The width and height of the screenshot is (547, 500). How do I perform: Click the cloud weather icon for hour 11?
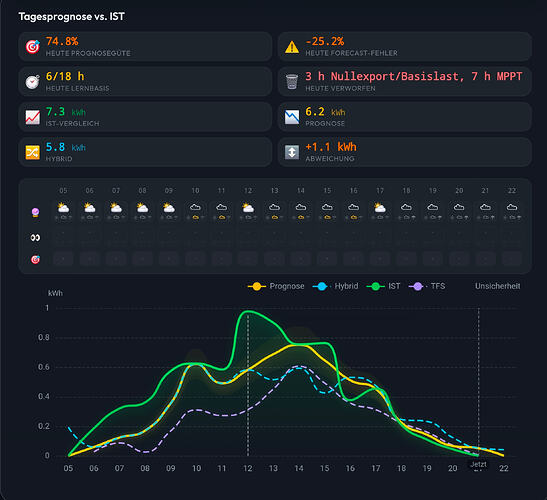[x=222, y=207]
